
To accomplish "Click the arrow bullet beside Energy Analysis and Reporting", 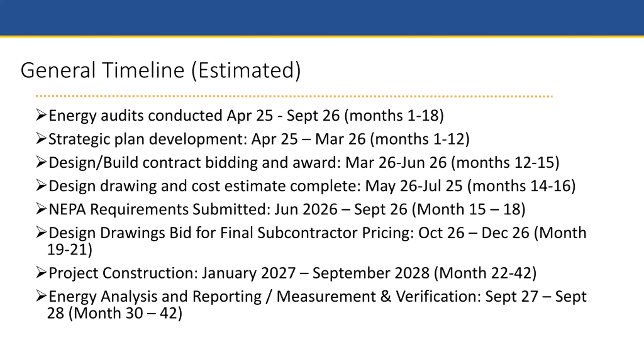I will coord(41,296).
